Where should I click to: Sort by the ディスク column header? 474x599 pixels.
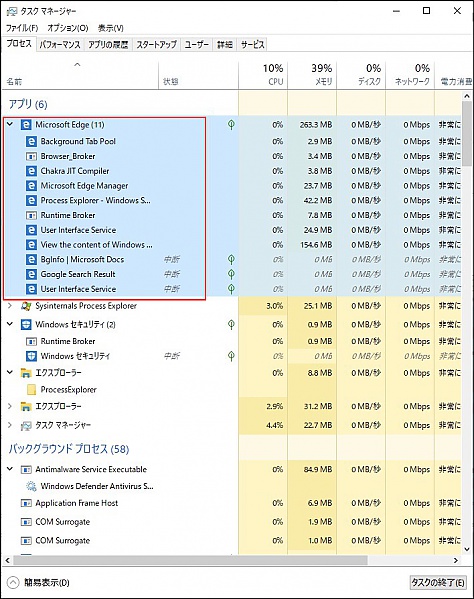click(x=361, y=75)
